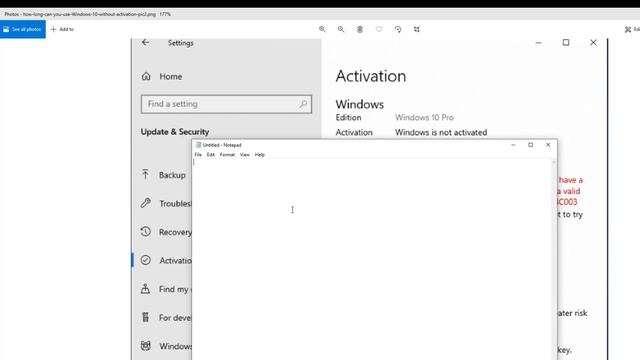640x360 pixels.
Task: Open the Edit & Create option in Photos
Action: pos(632,29)
